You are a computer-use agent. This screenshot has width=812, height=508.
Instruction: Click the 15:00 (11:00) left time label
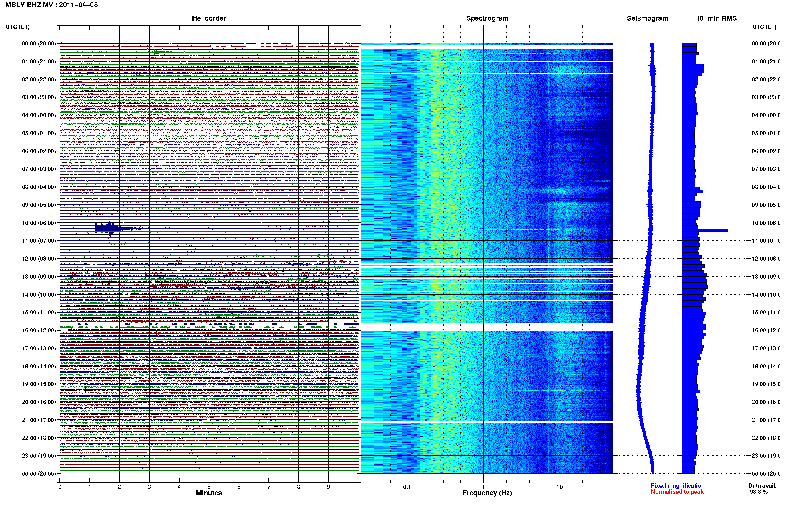(39, 313)
